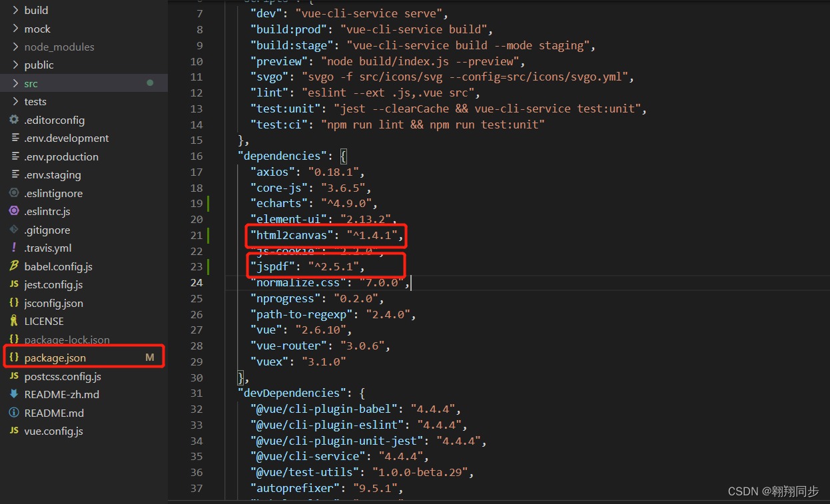Open babel.config.js via its icon

(x=15, y=266)
